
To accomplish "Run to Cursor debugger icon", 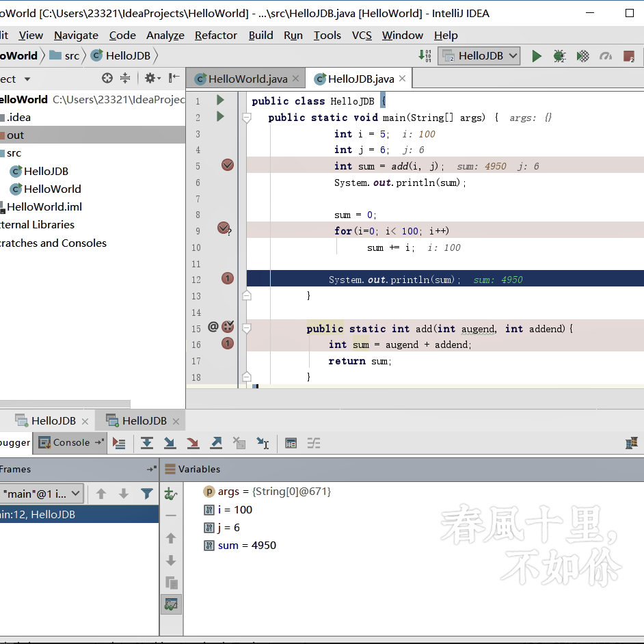I will (263, 443).
